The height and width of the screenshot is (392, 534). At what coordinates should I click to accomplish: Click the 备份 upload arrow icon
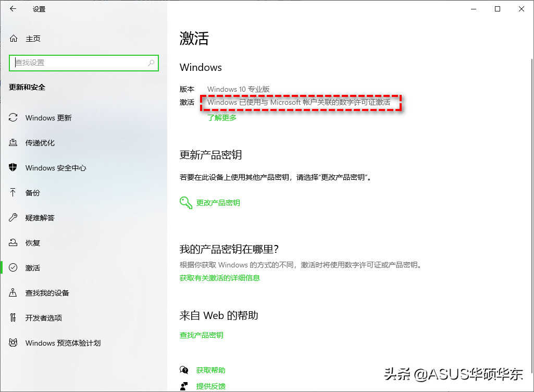click(x=14, y=193)
